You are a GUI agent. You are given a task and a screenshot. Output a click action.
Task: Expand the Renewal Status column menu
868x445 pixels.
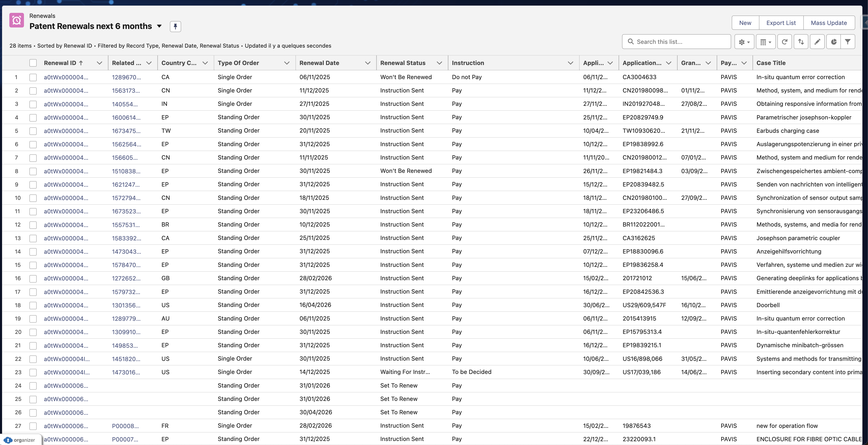439,63
